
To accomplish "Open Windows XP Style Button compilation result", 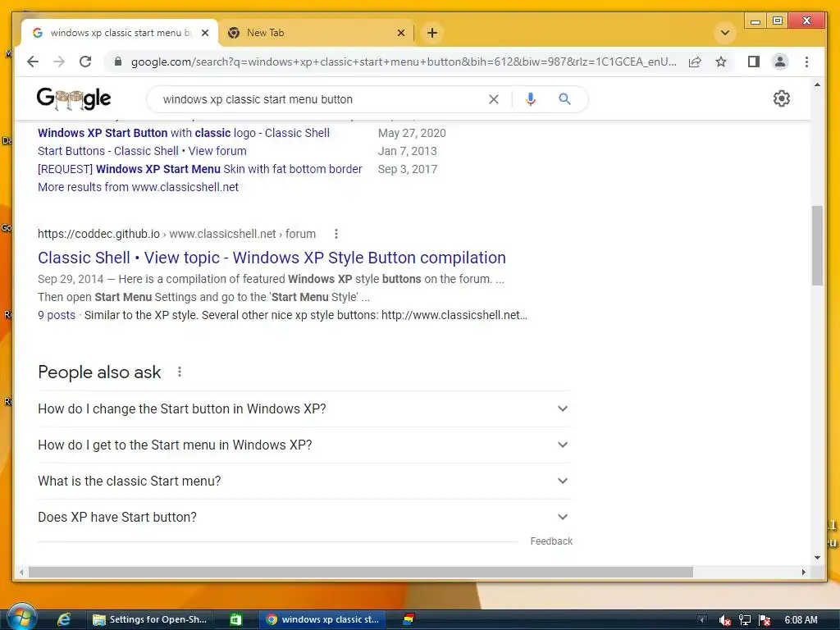I will coord(272,258).
